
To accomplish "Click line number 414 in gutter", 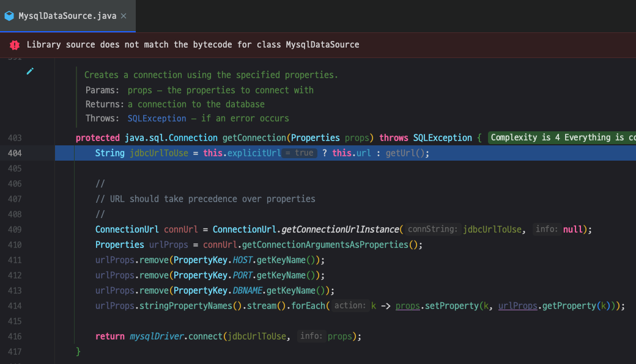I will click(15, 306).
